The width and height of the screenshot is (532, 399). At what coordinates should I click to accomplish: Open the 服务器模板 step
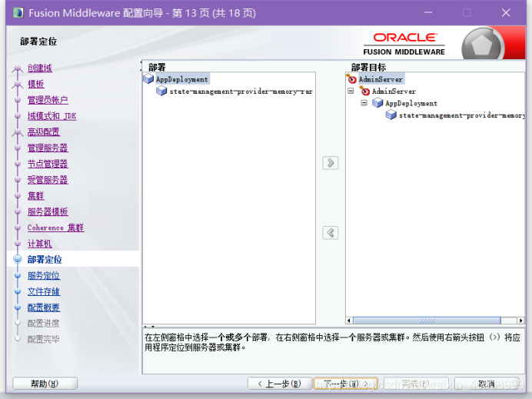pos(48,211)
